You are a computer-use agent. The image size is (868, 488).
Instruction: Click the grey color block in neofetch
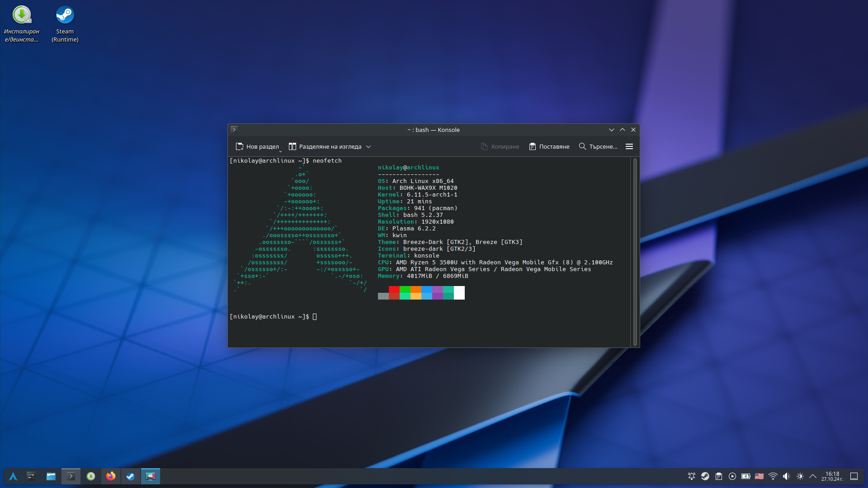383,296
